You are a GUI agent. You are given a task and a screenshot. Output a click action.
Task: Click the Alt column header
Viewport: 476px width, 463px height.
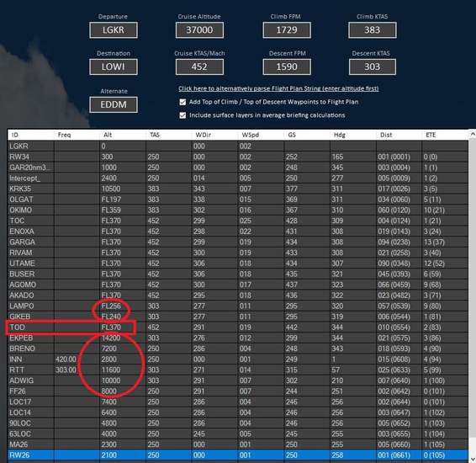pos(123,135)
